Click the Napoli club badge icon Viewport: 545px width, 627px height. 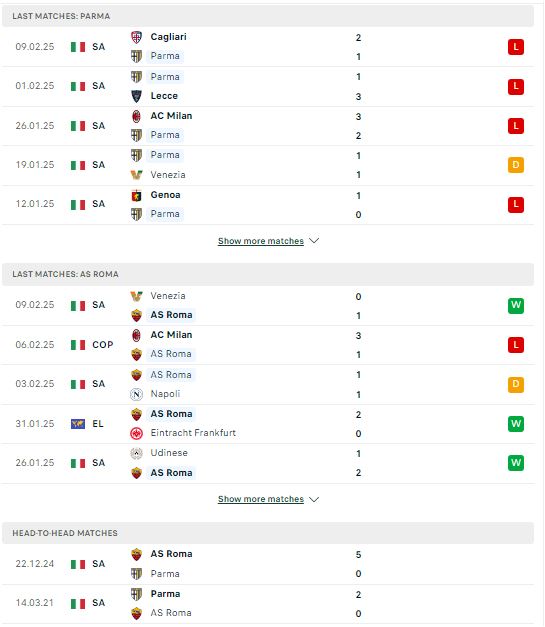click(136, 395)
